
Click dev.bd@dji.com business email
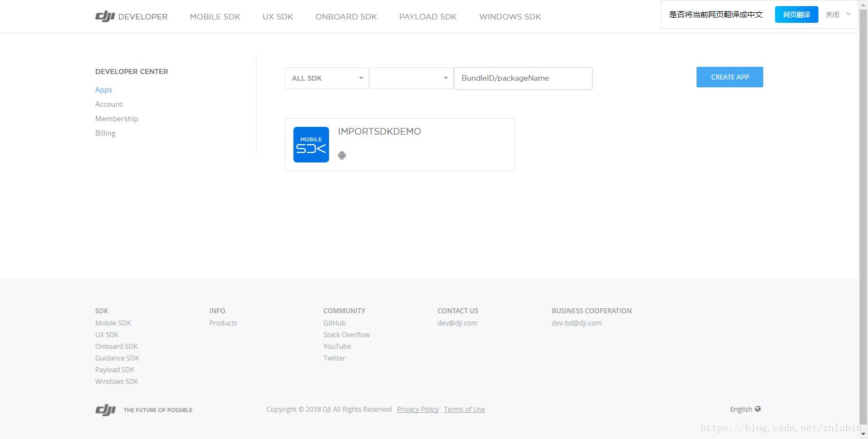click(577, 323)
